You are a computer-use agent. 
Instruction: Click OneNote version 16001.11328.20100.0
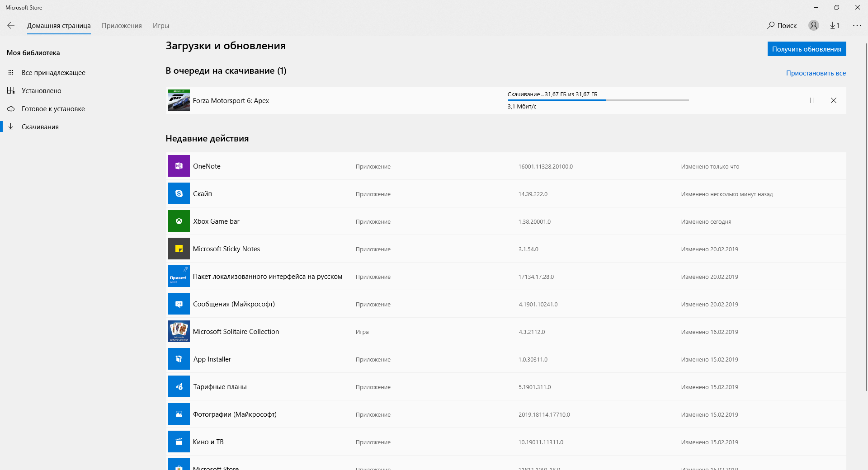546,167
